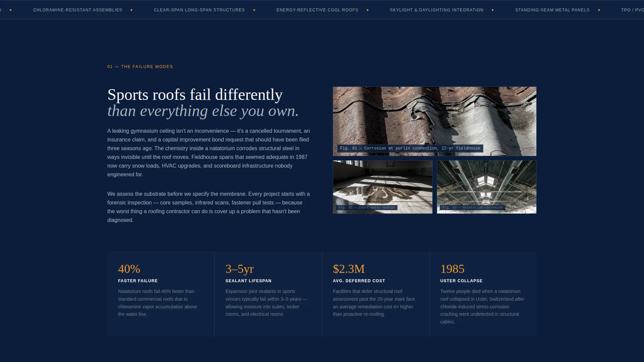This screenshot has width=644, height=362.
Task: Click 'Clear-Span Long-Span Structures' ticker text
Action: tap(199, 10)
